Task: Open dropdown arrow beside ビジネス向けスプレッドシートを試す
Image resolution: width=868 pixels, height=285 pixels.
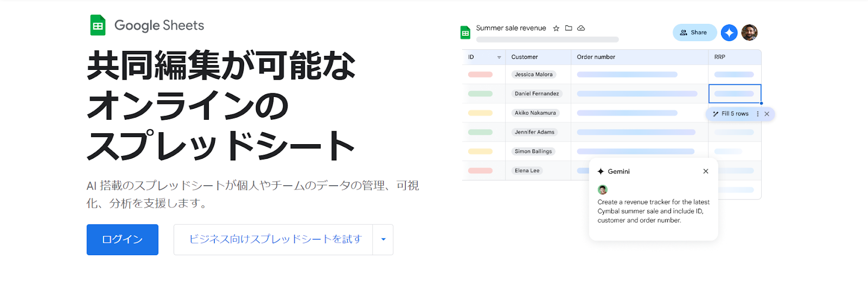Action: pos(383,239)
